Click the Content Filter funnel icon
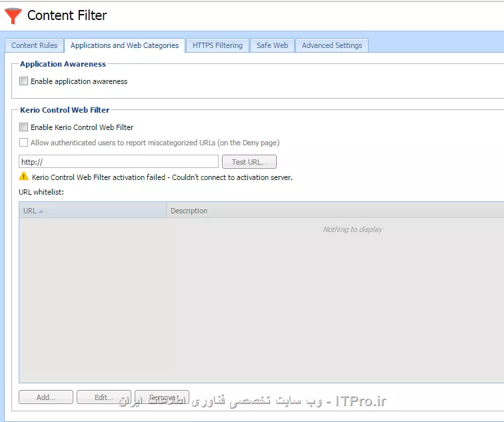 point(13,15)
